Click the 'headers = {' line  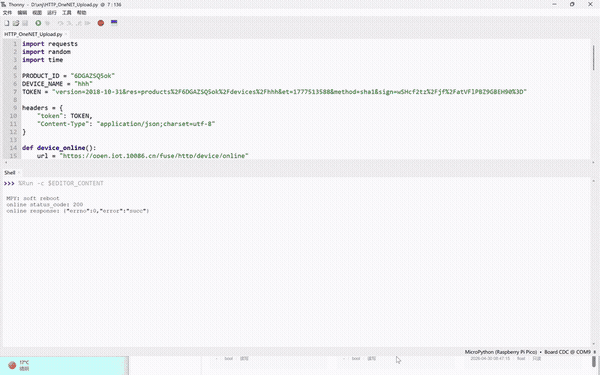tap(42, 108)
